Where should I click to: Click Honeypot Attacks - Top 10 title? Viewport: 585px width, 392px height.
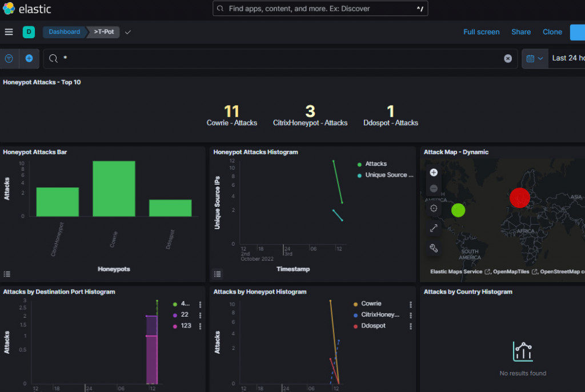point(42,82)
